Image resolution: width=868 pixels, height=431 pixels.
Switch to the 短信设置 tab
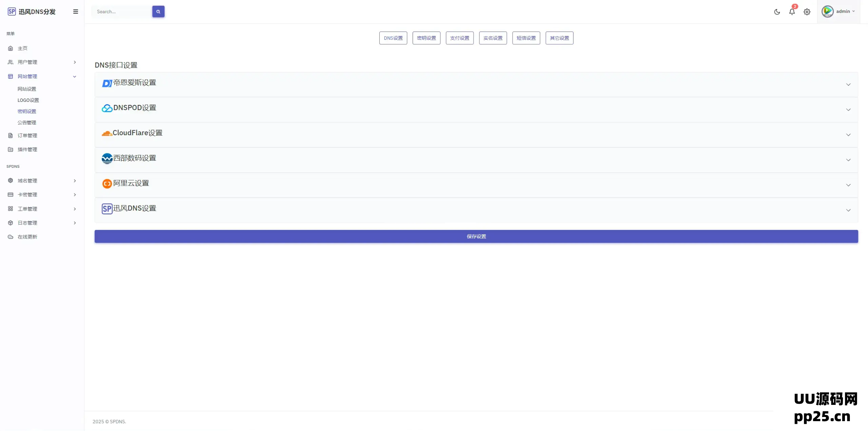point(526,38)
